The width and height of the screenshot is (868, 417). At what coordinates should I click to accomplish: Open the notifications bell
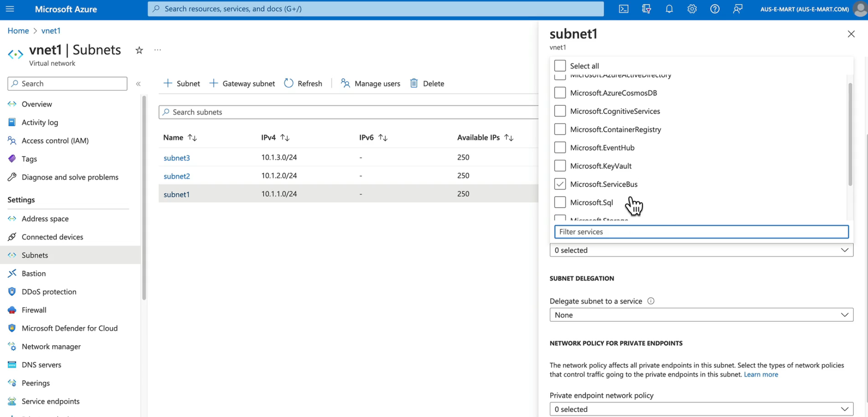tap(669, 9)
